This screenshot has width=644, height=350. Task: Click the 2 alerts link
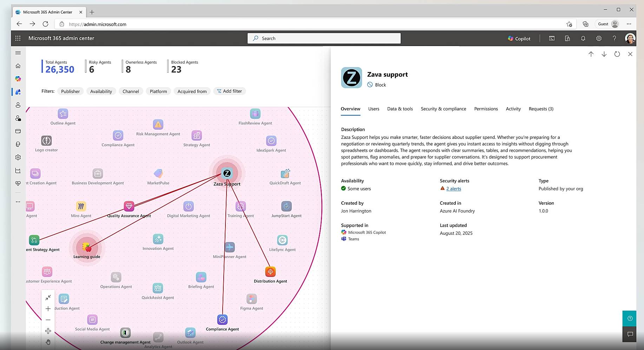[x=453, y=189]
